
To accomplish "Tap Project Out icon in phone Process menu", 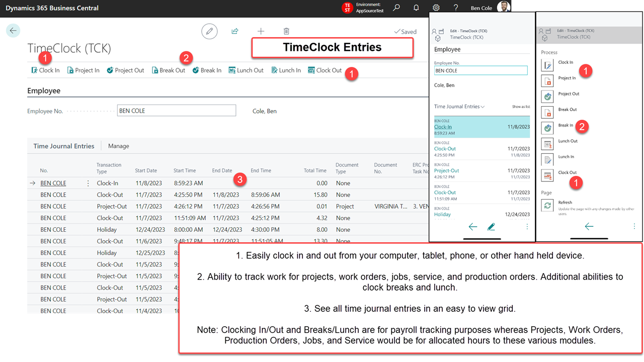I will tap(547, 96).
